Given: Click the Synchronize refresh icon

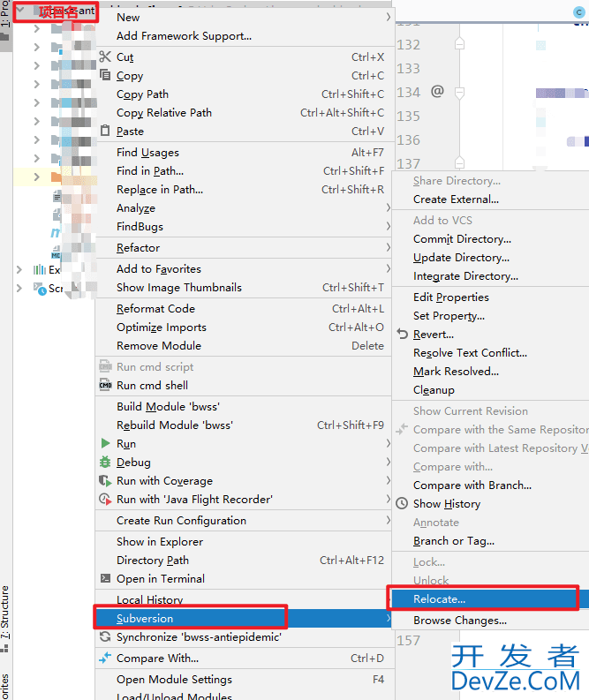Looking at the screenshot, I should point(105,636).
